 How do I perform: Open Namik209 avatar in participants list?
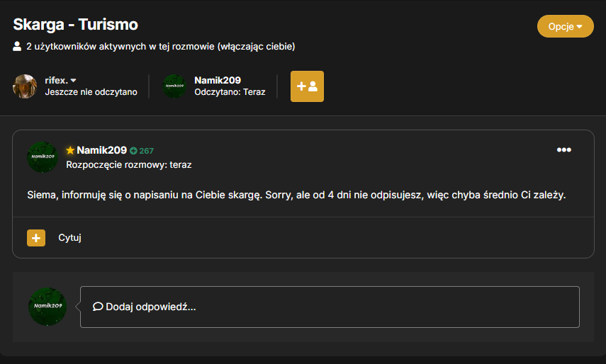[x=174, y=86]
